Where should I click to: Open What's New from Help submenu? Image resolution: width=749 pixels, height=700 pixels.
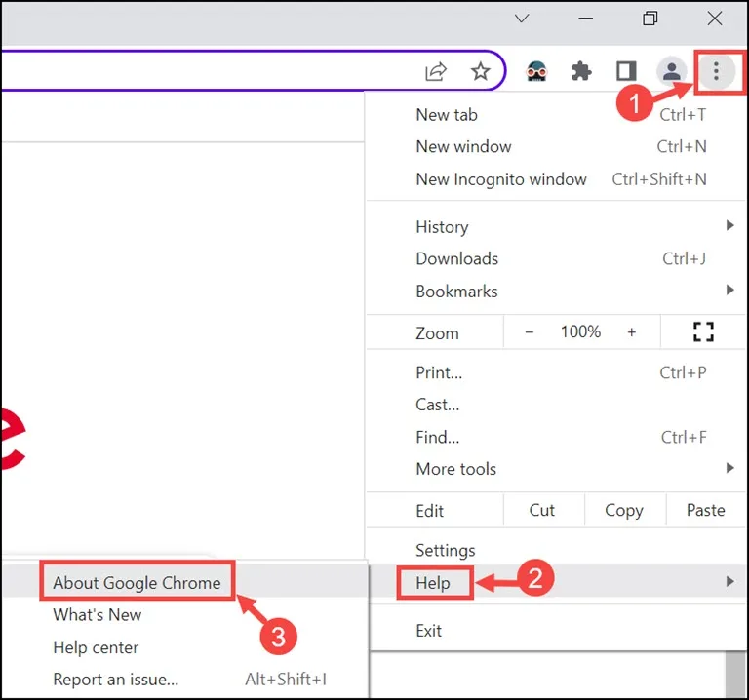click(x=185, y=614)
